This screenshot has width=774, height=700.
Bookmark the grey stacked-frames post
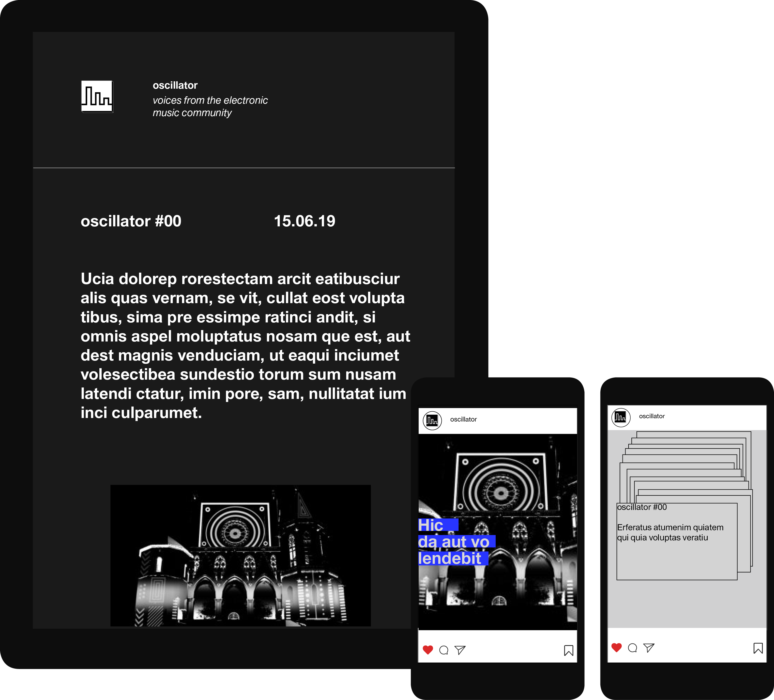pyautogui.click(x=758, y=648)
